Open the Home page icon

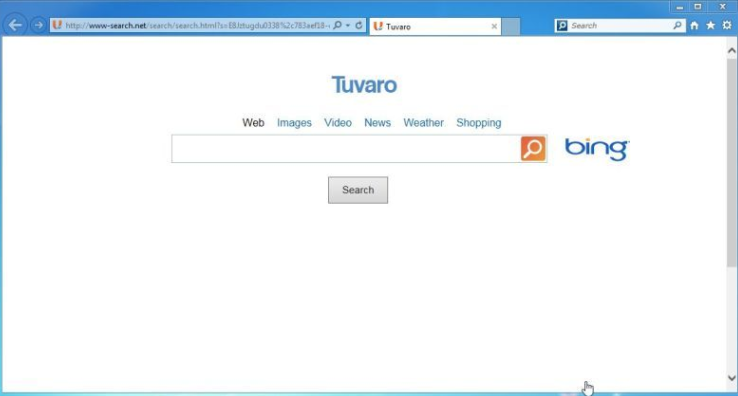click(x=694, y=25)
